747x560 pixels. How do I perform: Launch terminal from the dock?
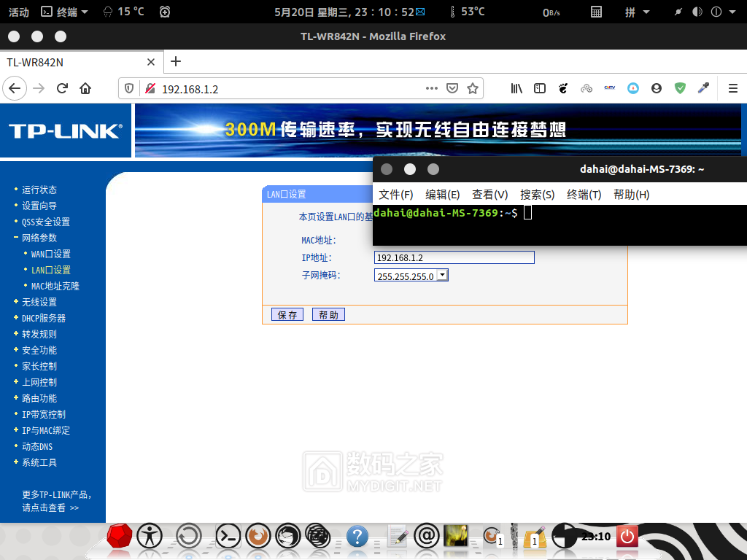tap(228, 536)
